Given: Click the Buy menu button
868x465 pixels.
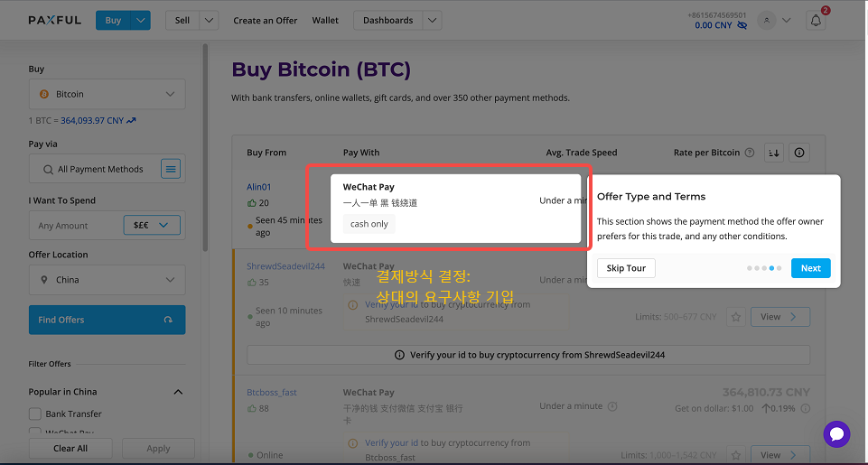Looking at the screenshot, I should coord(113,21).
